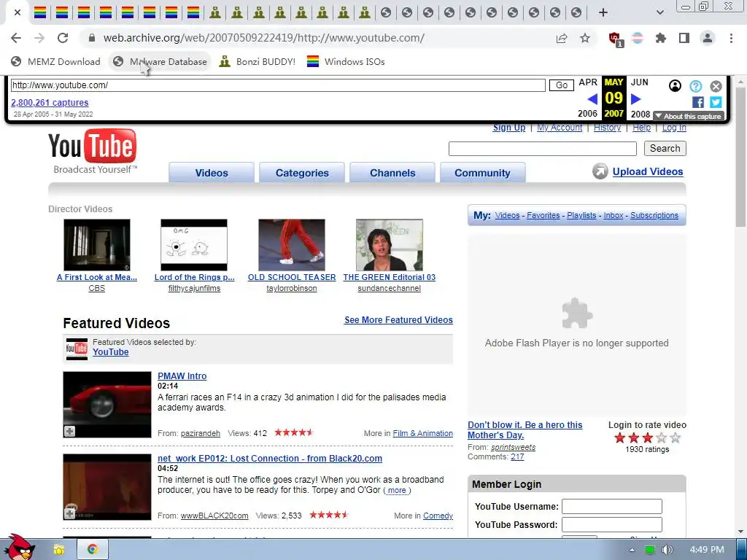Open See More Featured Videos link
Screen dimensions: 747x560
pyautogui.click(x=399, y=320)
